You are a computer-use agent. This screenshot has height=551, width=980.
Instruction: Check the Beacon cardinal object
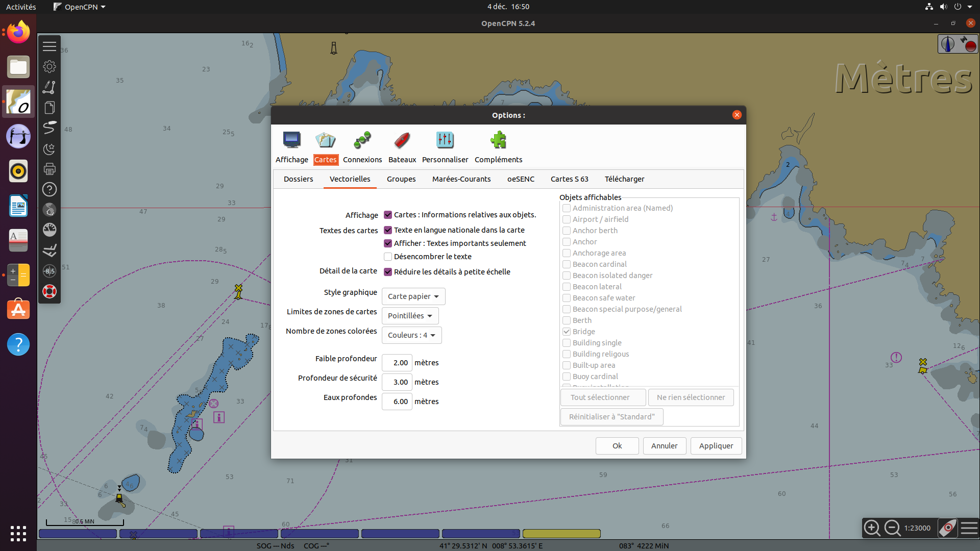(x=567, y=264)
